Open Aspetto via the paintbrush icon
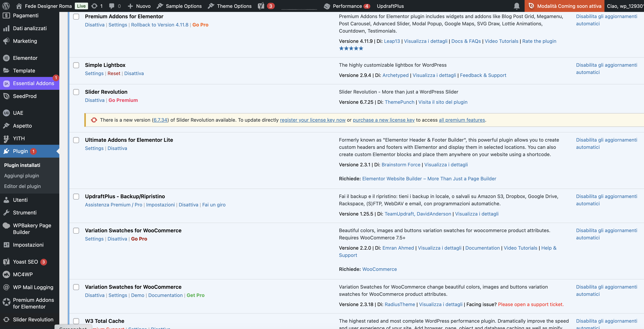Screen dimensions: 644x329 (x=6, y=126)
